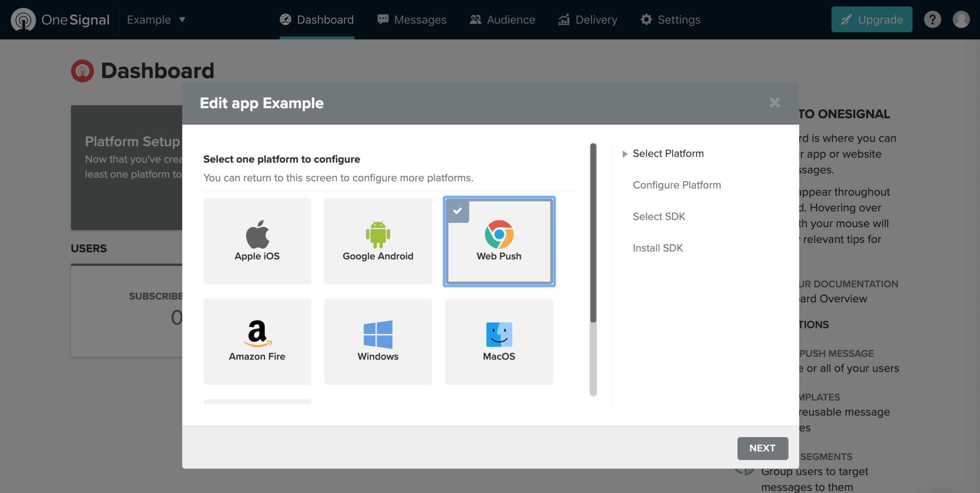This screenshot has height=493, width=980.
Task: Click the Android robot icon
Action: 378,234
